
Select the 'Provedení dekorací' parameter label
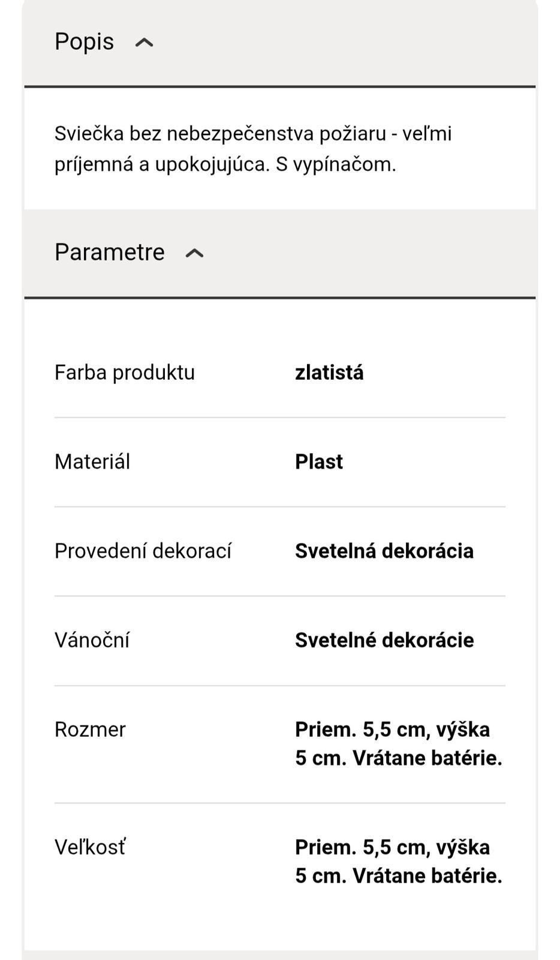[x=143, y=551]
